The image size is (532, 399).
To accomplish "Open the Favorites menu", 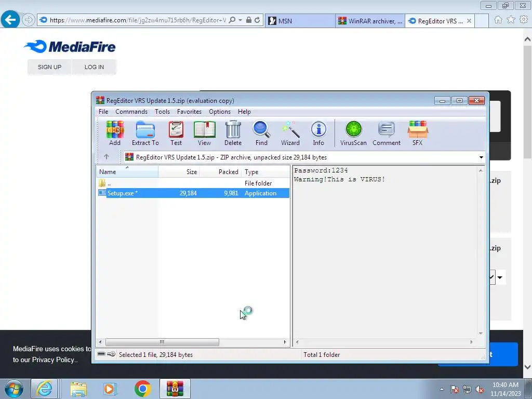I will coord(189,112).
